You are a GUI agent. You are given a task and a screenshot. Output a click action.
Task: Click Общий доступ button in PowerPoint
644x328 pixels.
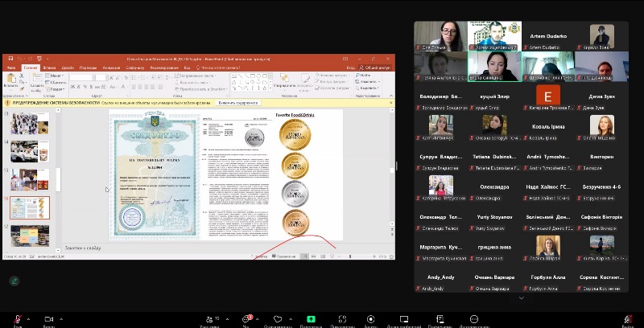[x=377, y=68]
